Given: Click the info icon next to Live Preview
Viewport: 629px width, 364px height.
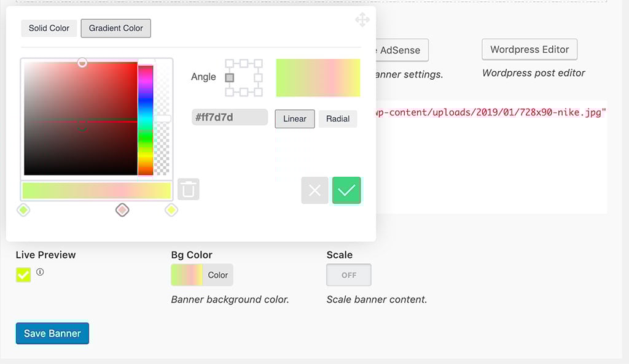Looking at the screenshot, I should [40, 272].
